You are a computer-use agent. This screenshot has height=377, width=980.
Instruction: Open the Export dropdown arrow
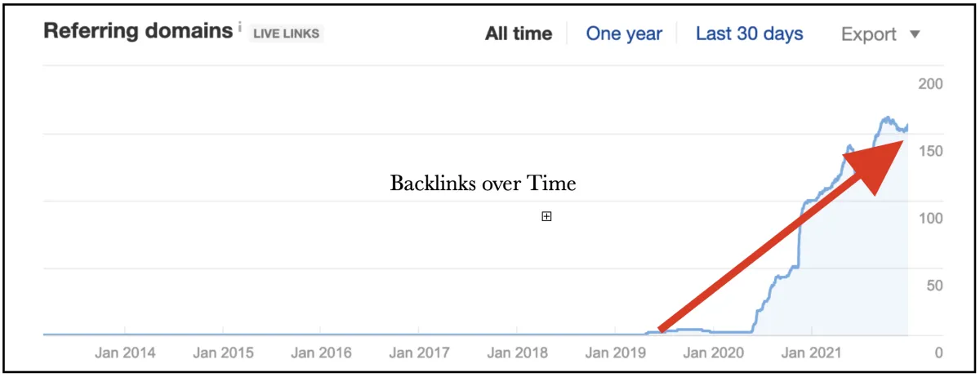tap(915, 34)
